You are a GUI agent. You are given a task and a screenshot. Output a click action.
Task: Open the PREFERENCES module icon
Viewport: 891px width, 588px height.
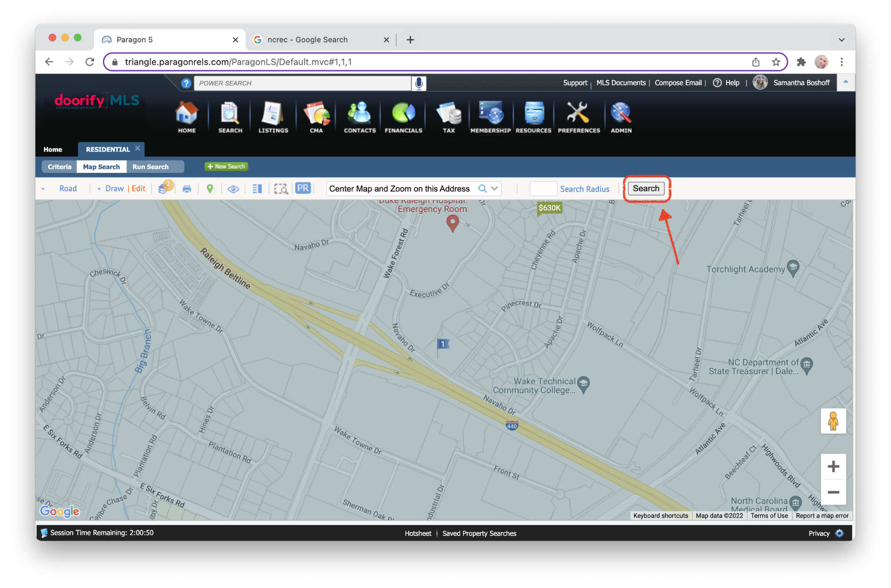point(578,117)
